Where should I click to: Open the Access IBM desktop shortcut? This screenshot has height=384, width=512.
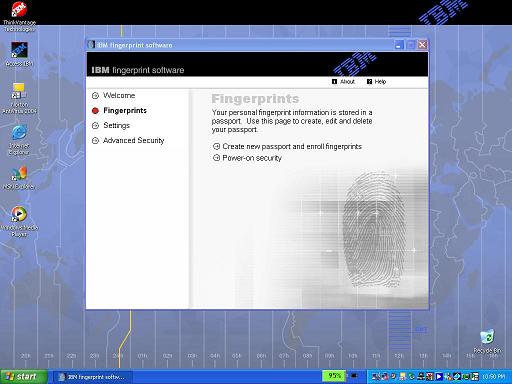click(x=19, y=54)
